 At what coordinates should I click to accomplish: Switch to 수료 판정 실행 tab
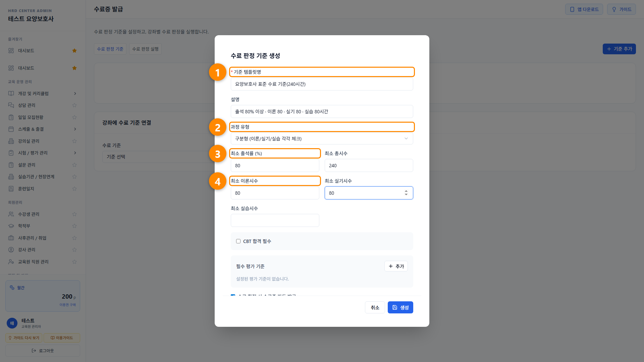click(145, 49)
